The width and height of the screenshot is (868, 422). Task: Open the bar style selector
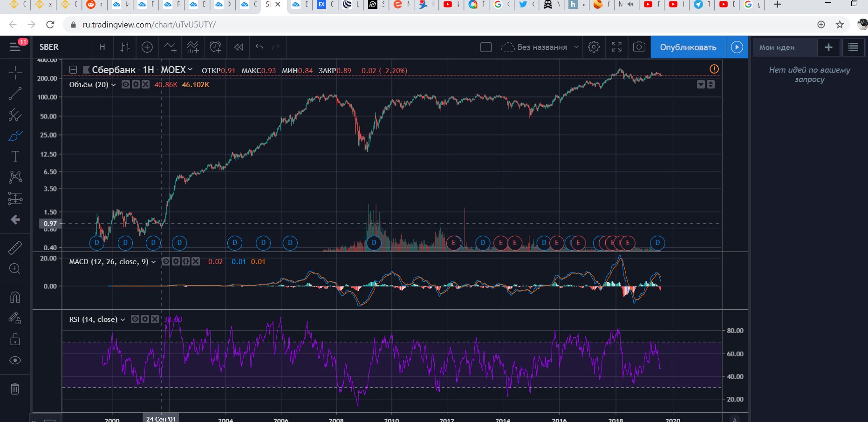(125, 47)
